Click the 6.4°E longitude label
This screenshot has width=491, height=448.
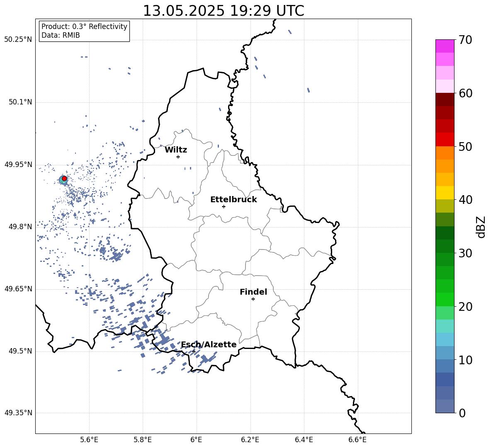click(x=304, y=440)
